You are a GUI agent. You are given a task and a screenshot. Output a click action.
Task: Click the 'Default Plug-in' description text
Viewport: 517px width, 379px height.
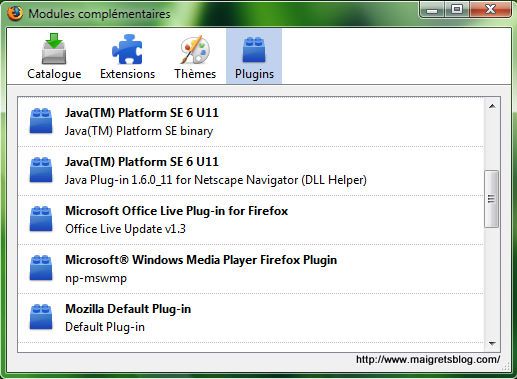click(x=105, y=327)
